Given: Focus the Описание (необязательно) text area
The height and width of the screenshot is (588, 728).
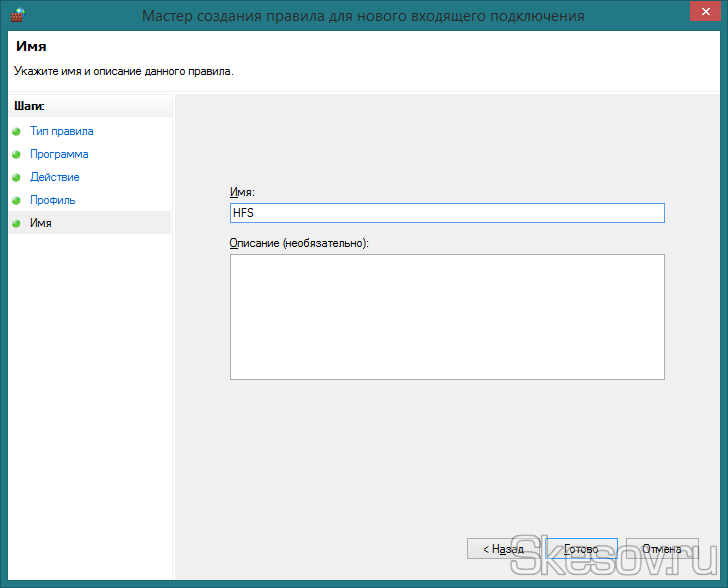Looking at the screenshot, I should tap(447, 316).
